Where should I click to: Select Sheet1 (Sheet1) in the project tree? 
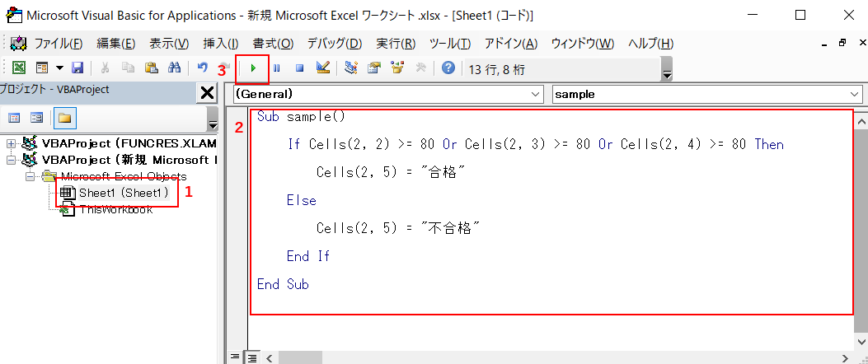point(124,193)
